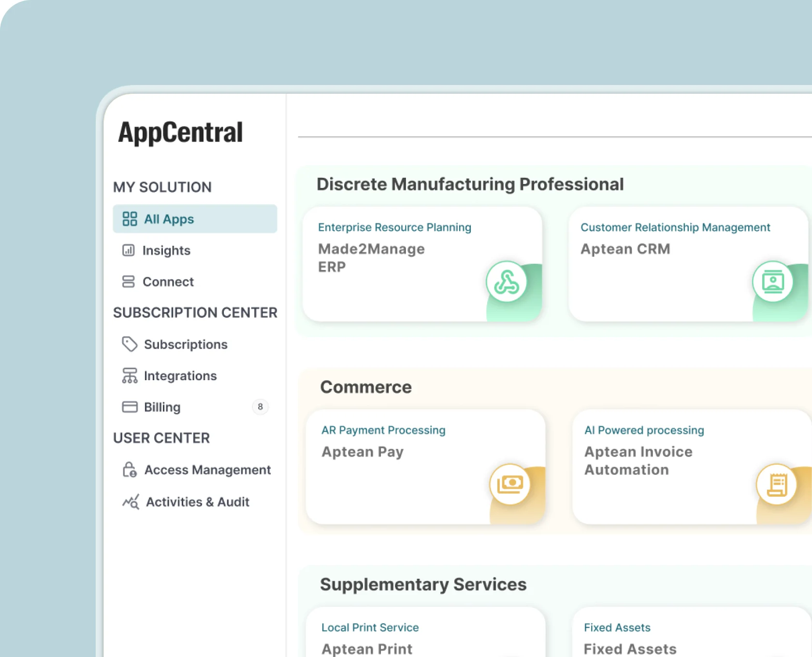Click the Integrations hierarchy icon

[x=130, y=375]
